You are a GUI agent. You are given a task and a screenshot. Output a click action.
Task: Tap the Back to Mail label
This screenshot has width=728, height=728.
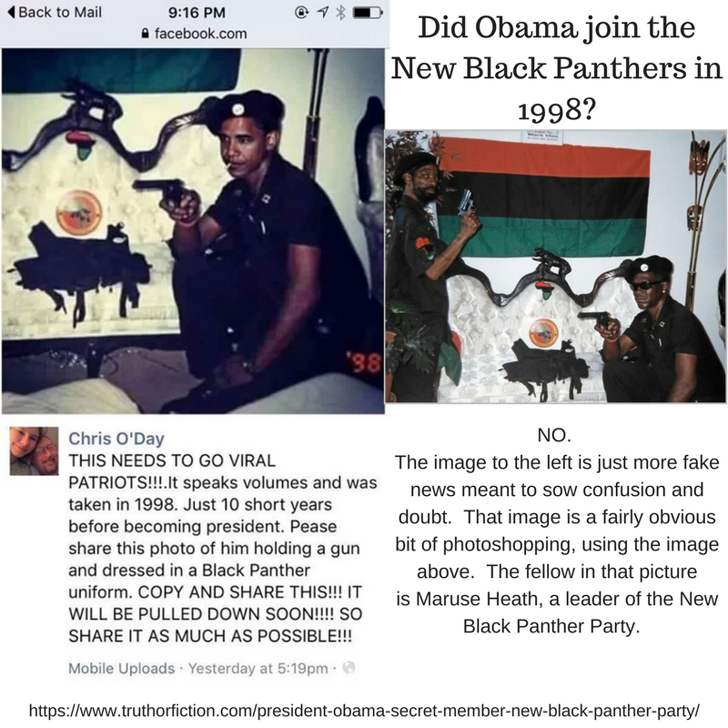point(60,12)
